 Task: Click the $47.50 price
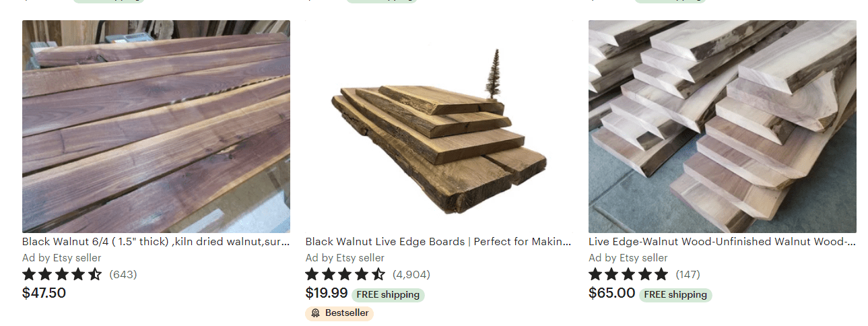[x=44, y=293]
